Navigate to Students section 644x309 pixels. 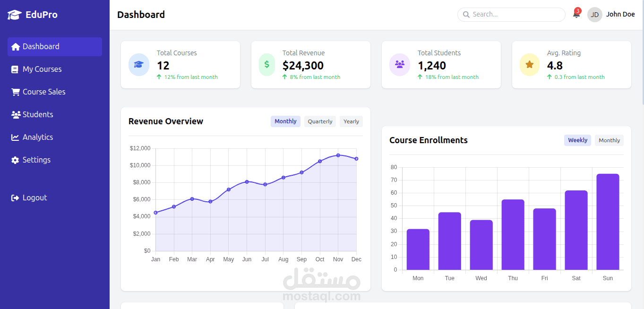(x=55, y=115)
